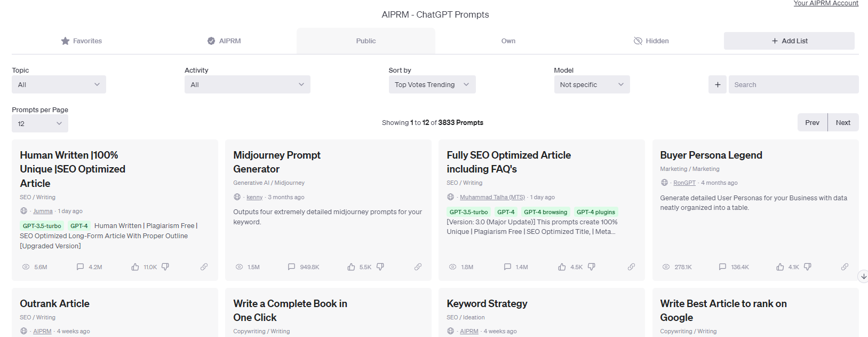Click views eye icon on Buyer Persona Legend
Viewport: 868px width, 337px height.
pyautogui.click(x=666, y=267)
